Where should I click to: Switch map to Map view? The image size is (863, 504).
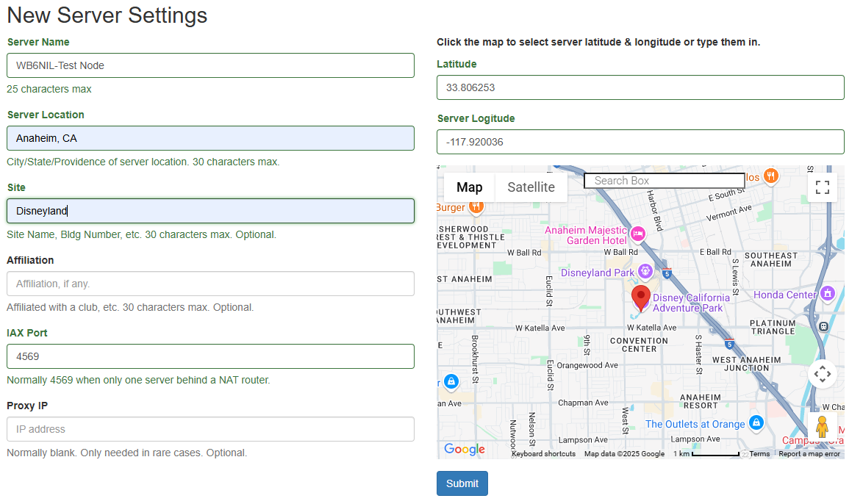pos(470,187)
